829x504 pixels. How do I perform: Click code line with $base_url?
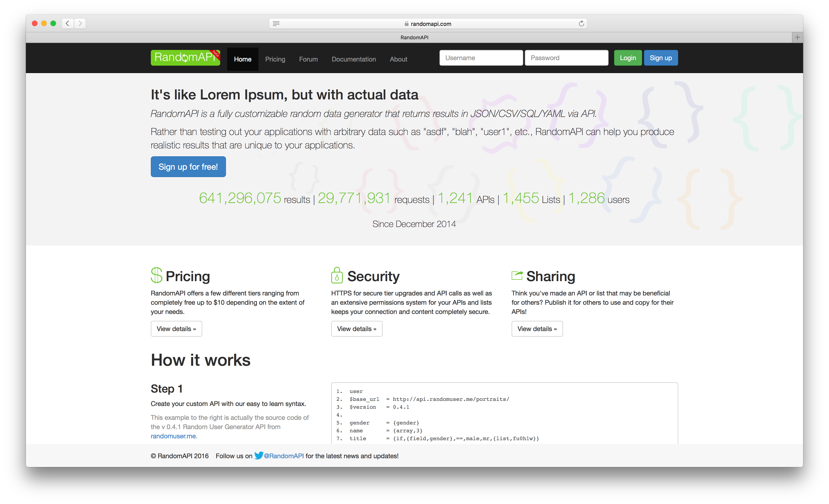[x=429, y=399]
